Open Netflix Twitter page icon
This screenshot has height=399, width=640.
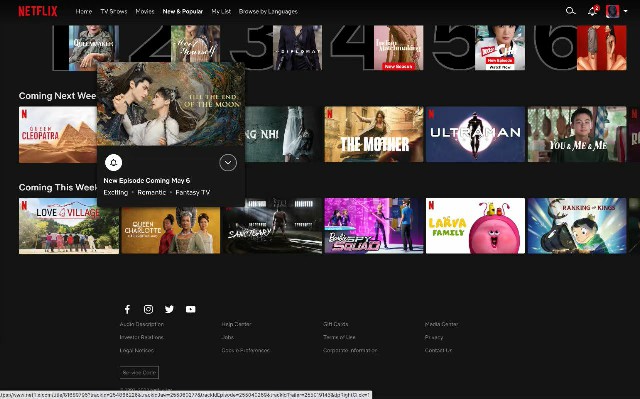(169, 309)
